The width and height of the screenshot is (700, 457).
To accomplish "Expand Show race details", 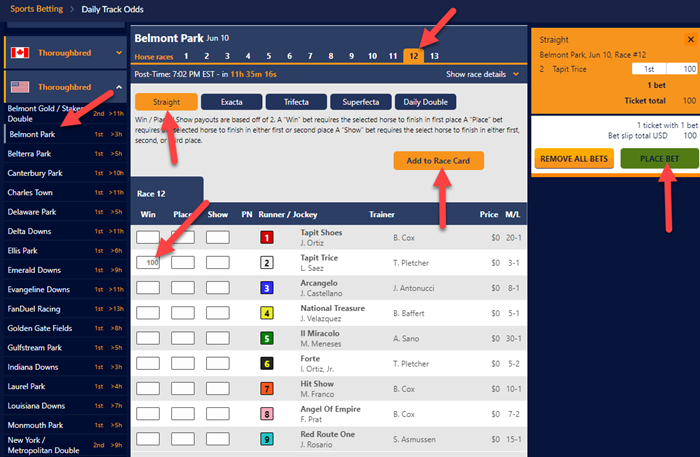I will [x=482, y=74].
